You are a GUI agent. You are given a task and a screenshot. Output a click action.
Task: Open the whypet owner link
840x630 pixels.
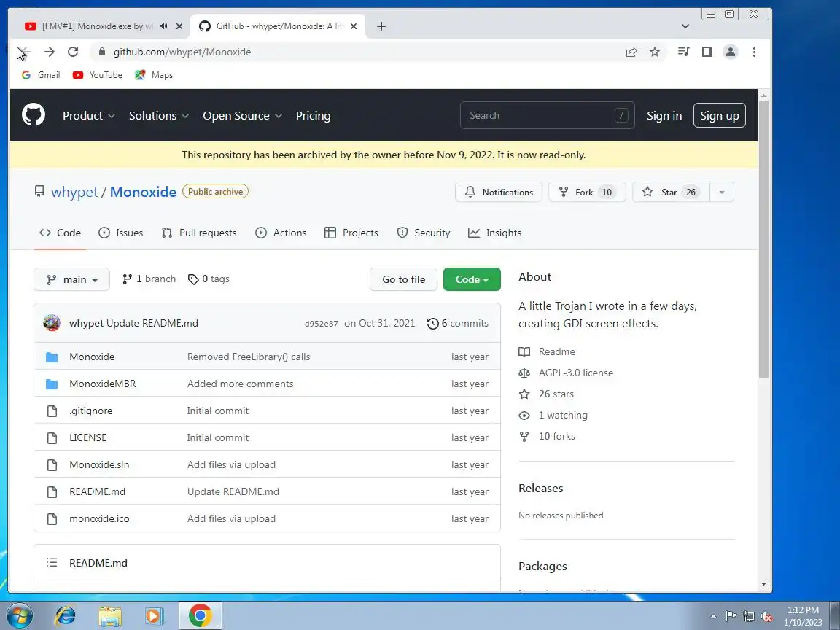coord(74,192)
